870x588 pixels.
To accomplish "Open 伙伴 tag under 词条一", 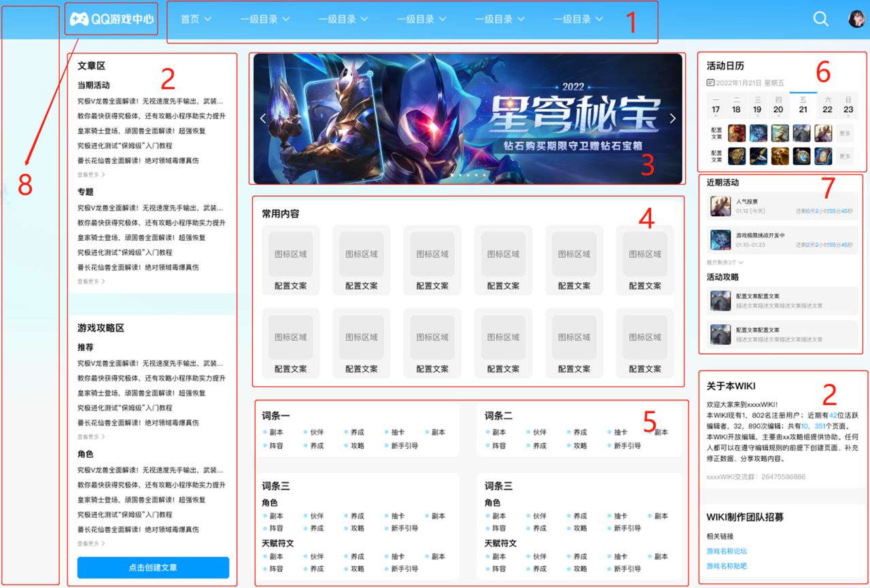I will tap(317, 432).
